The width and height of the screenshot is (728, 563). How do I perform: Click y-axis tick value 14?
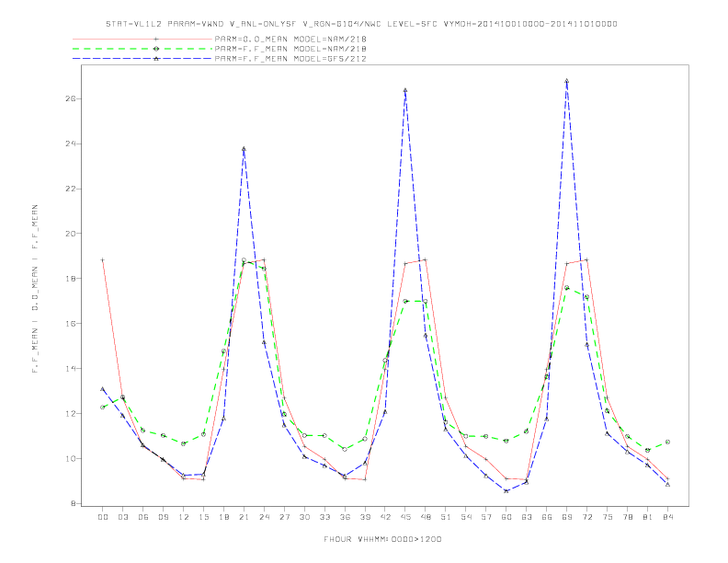(72, 368)
